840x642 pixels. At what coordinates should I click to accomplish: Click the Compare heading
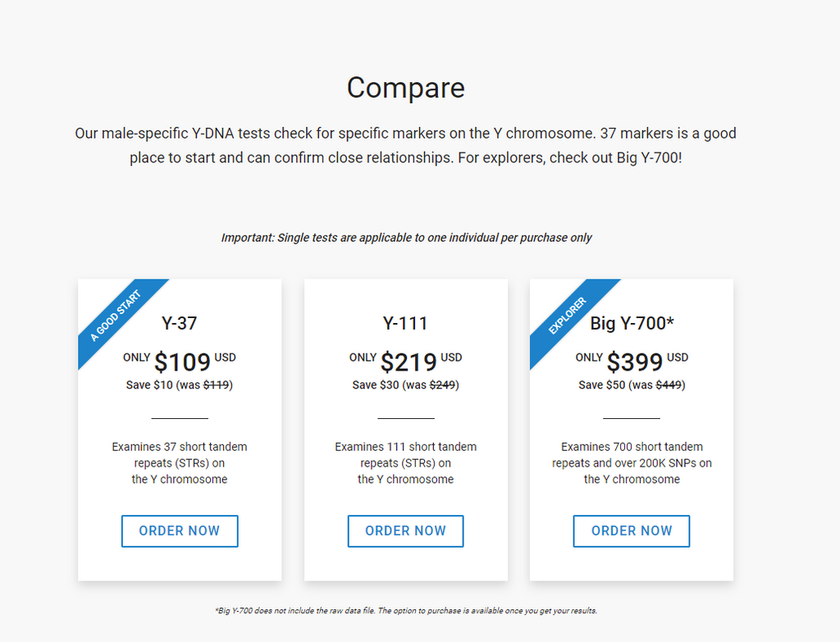coord(405,87)
